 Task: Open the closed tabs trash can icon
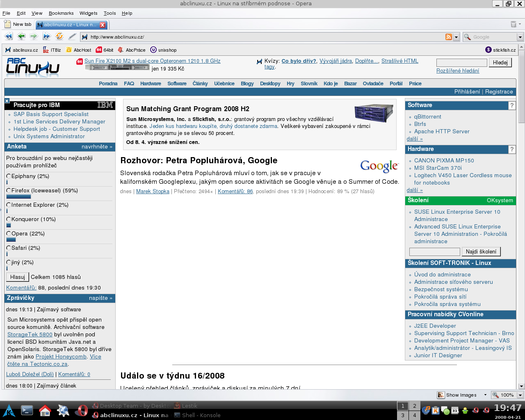514,24
